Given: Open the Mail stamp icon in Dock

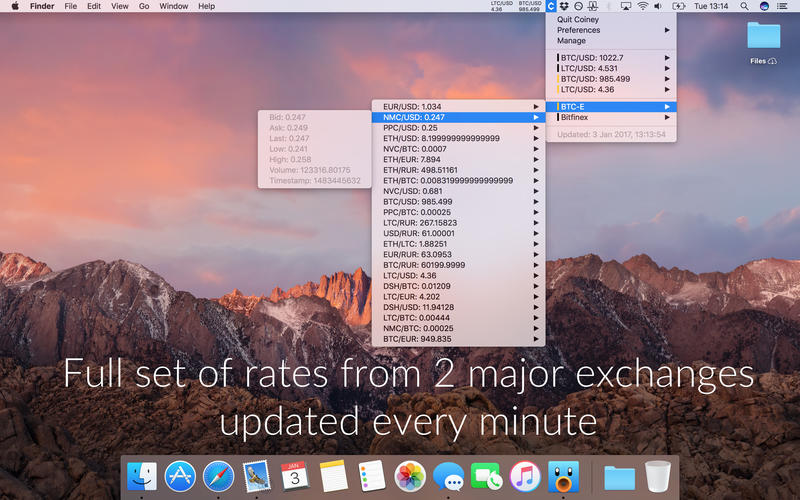Looking at the screenshot, I should pyautogui.click(x=257, y=476).
